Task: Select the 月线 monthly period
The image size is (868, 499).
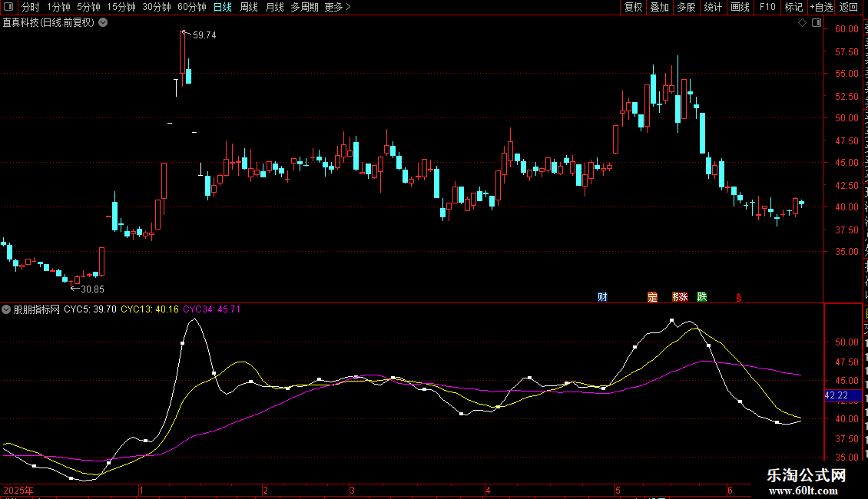Action: (274, 7)
